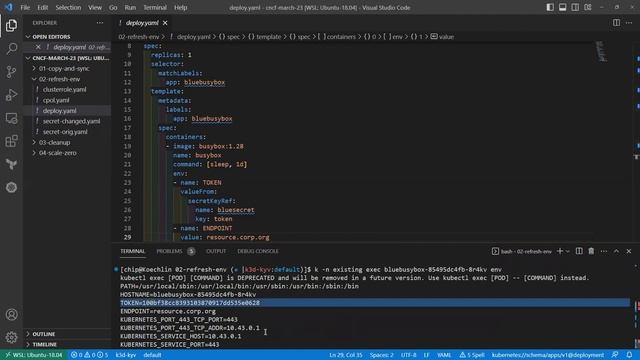This screenshot has height=360, width=640.
Task: Collapse the Open Editors section
Action: click(67, 37)
